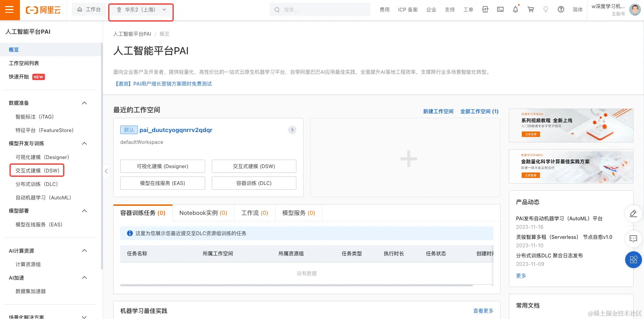Switch to the 模型服务 (0) tab

(x=298, y=213)
